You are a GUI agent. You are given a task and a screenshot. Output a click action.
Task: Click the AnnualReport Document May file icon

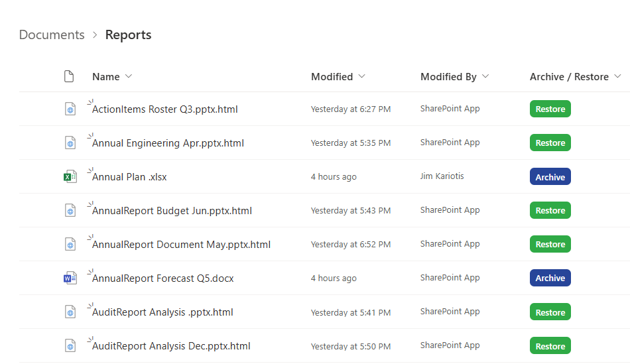(70, 245)
